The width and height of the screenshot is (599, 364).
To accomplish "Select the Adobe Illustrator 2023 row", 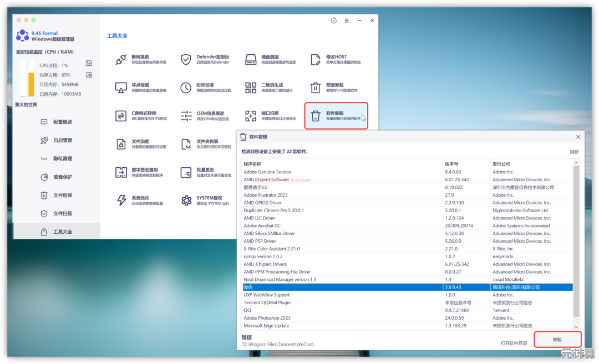I will pos(407,195).
